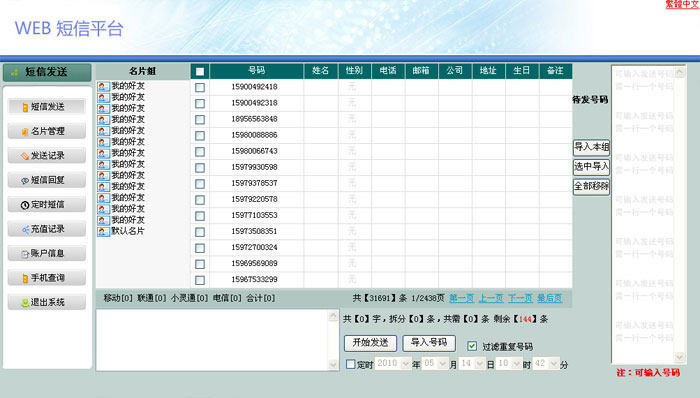Click message box scrollbar up arrow
Screen dimensions: 700x398
[x=333, y=316]
